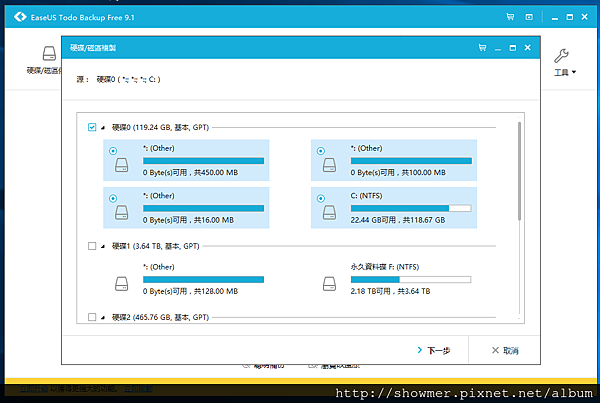
Task: Collapse the Disk 0 partition group
Action: [x=103, y=127]
